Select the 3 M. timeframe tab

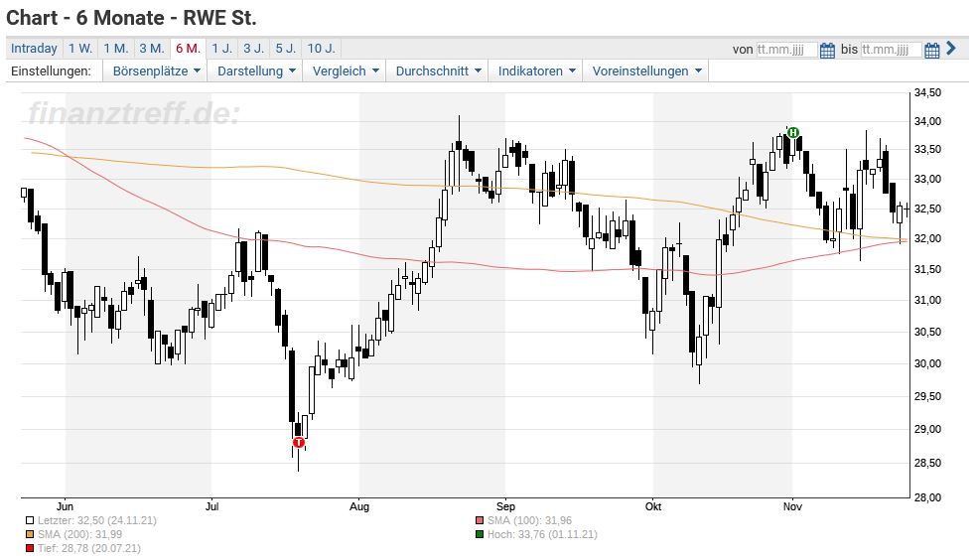pyautogui.click(x=151, y=49)
